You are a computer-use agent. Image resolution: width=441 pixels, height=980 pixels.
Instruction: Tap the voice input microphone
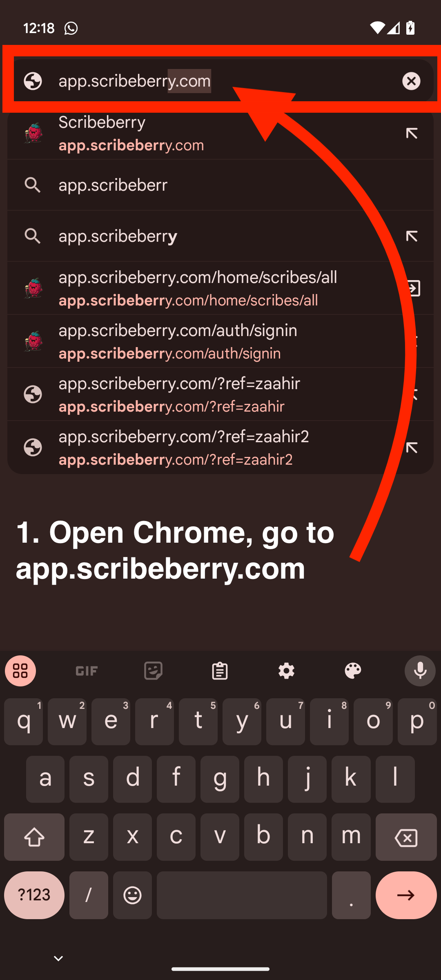click(420, 671)
